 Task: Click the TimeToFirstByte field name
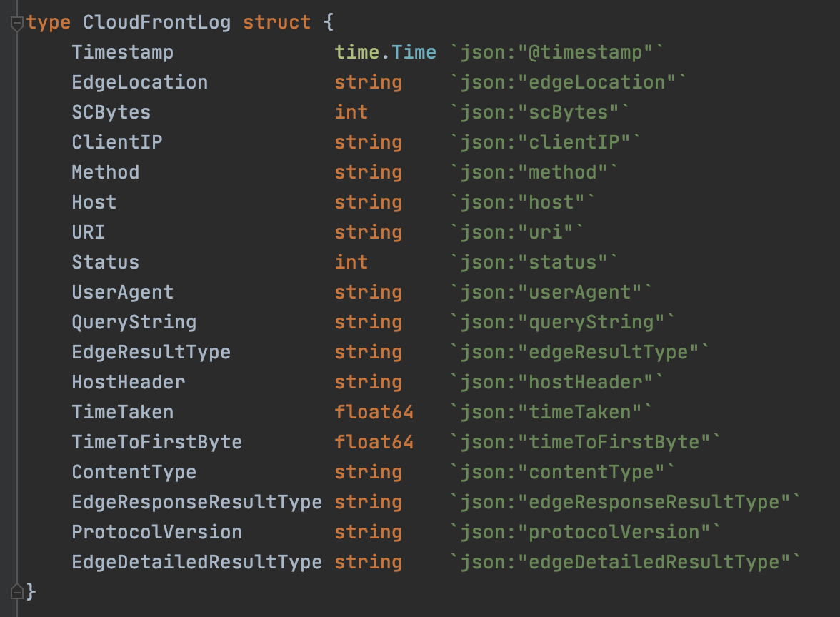coord(157,443)
